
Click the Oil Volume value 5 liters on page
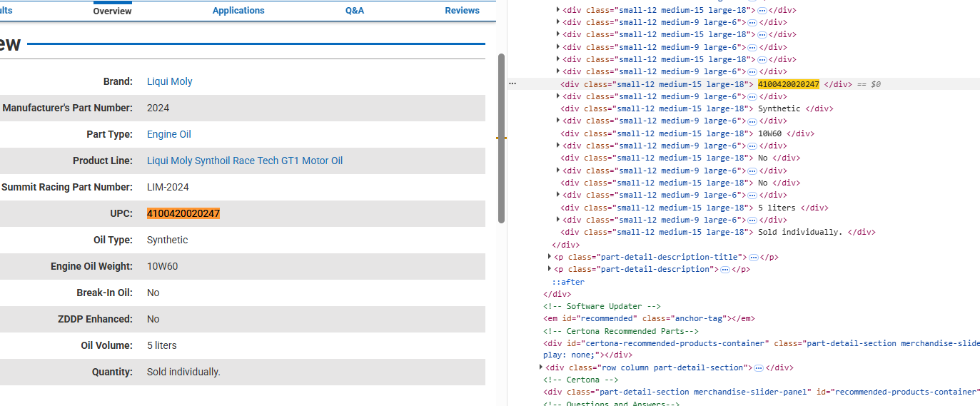point(161,345)
